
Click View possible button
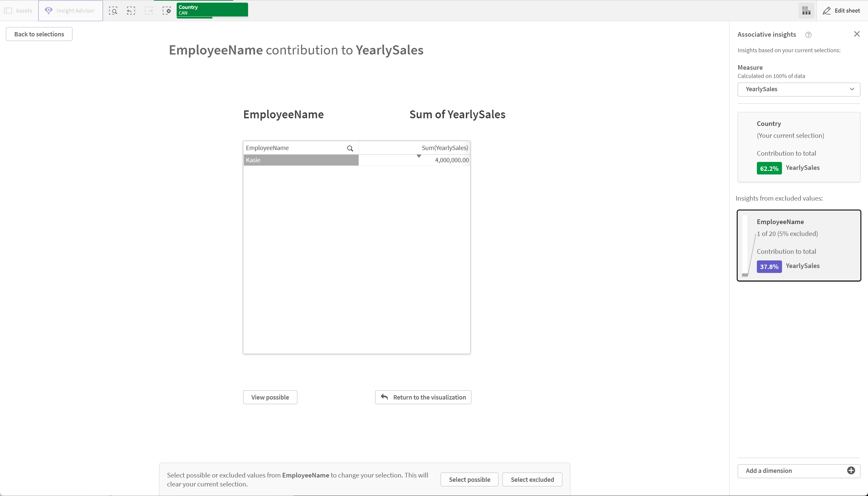coord(270,397)
